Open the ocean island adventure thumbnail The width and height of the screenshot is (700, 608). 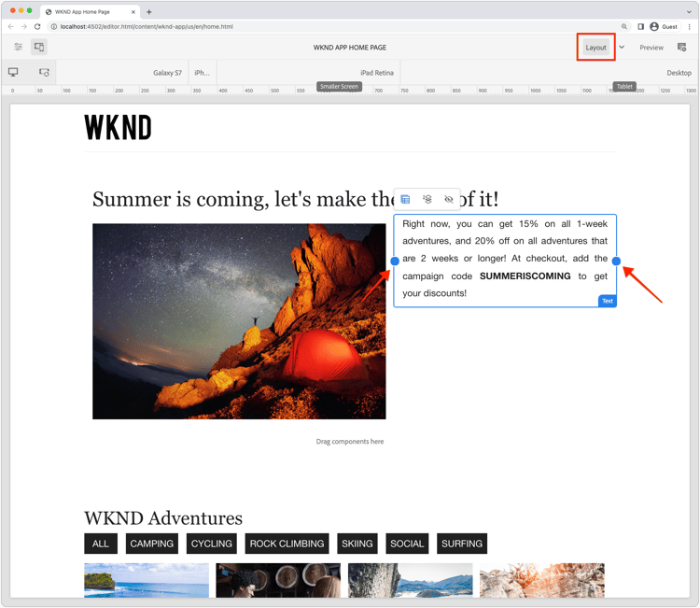click(147, 580)
